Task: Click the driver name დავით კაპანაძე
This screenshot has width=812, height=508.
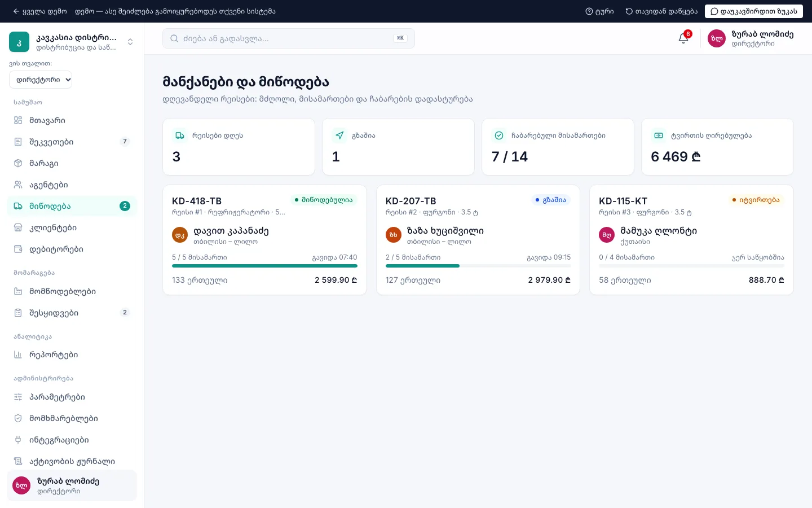Action: 231,231
